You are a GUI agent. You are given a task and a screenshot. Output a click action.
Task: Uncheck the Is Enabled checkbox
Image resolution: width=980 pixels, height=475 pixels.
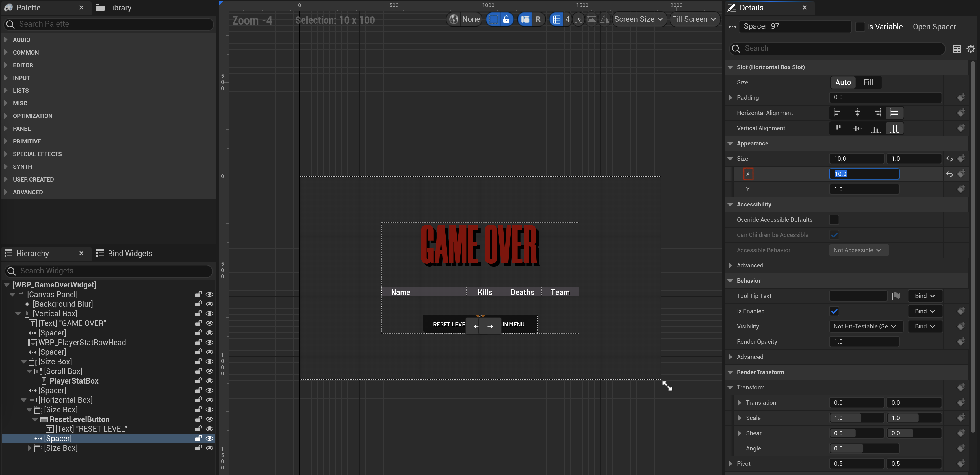(834, 311)
